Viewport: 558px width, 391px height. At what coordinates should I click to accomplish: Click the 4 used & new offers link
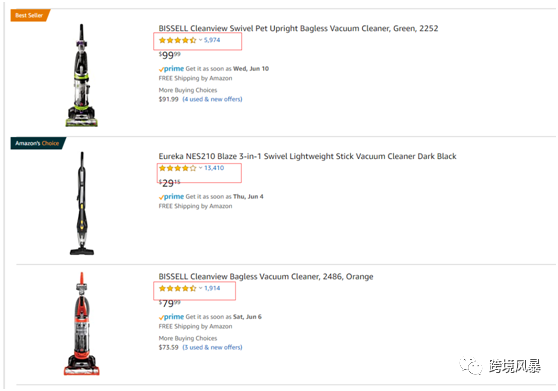click(x=212, y=99)
